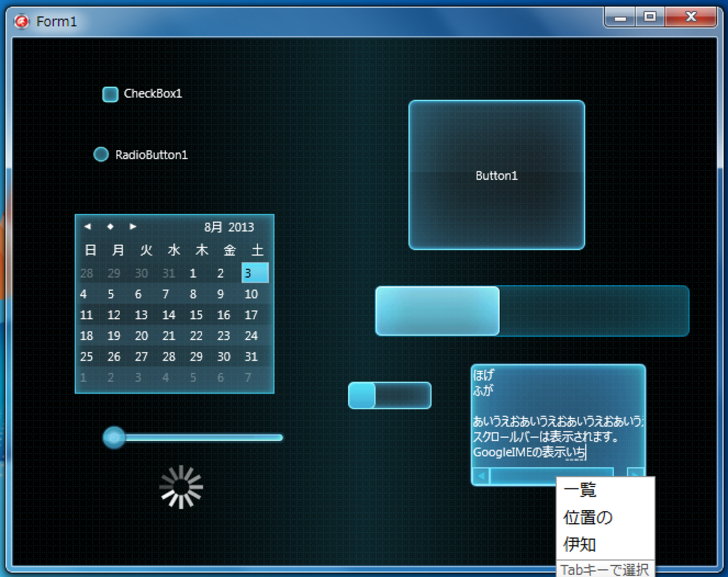728x577 pixels.
Task: Select date 14 in the calendar
Action: (x=169, y=315)
